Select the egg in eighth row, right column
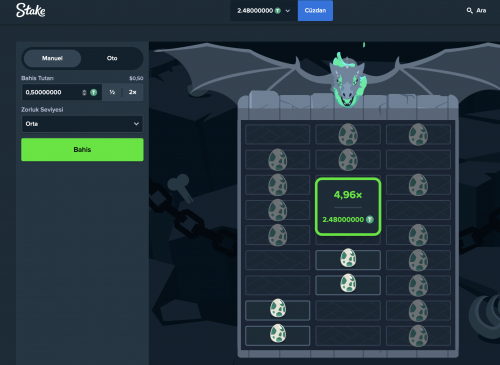This screenshot has width=500, height=365. coord(418,310)
